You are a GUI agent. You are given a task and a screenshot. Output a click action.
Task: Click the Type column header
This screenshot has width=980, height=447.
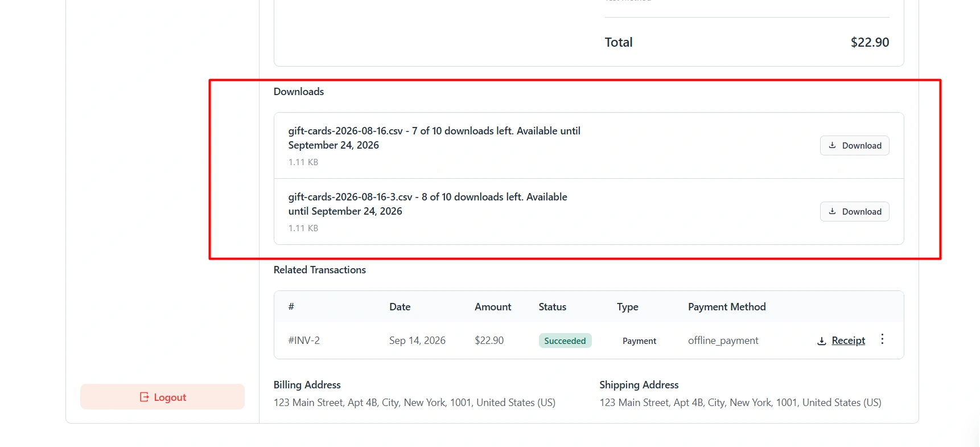[628, 307]
